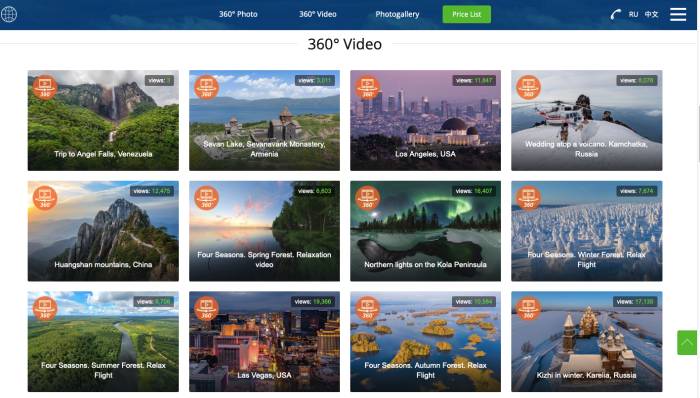Screen dimensions: 700x398
Task: Click 360 icon on Autumn Forest card
Action: [x=367, y=309]
